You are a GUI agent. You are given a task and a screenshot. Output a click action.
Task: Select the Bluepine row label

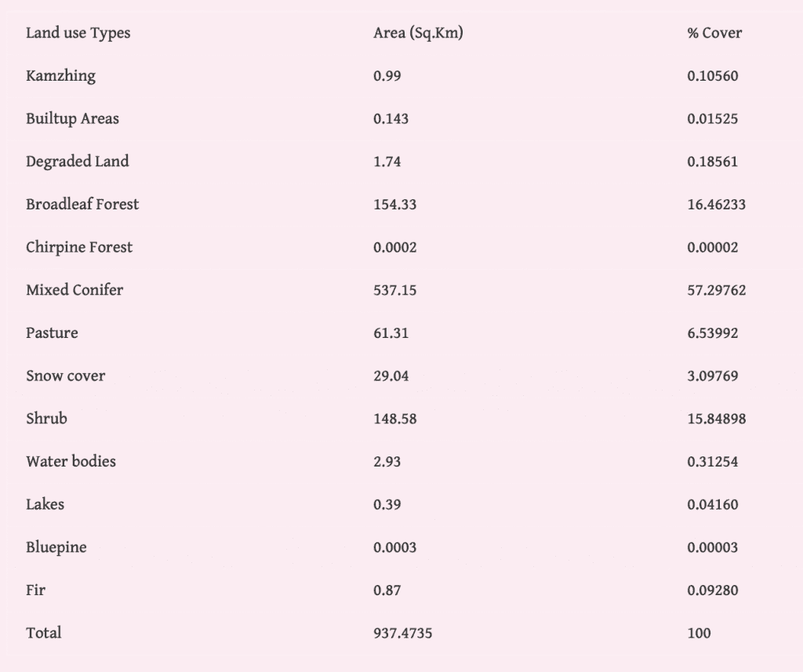56,547
